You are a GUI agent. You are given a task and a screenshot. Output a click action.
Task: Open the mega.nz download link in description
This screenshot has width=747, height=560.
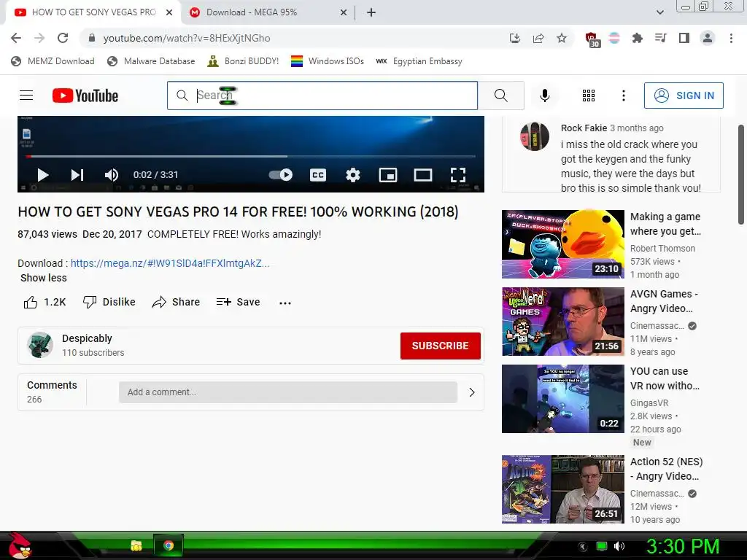tap(170, 263)
